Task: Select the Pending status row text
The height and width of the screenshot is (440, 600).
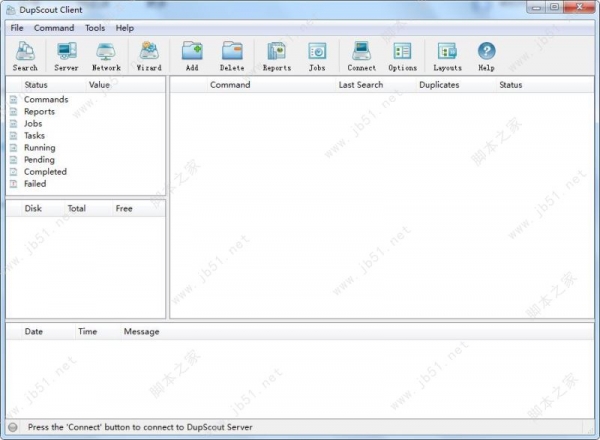Action: (39, 160)
